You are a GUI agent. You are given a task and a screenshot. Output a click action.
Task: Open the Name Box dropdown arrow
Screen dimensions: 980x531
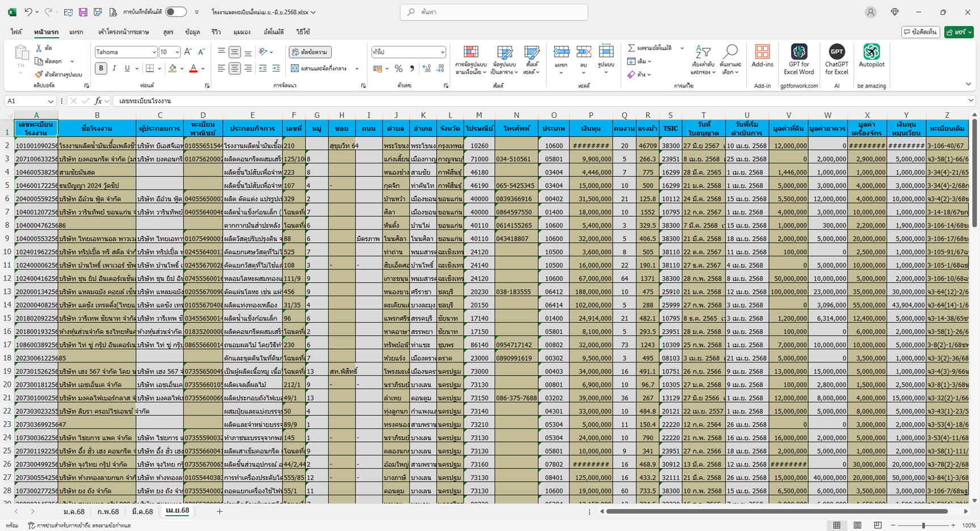tap(50, 101)
